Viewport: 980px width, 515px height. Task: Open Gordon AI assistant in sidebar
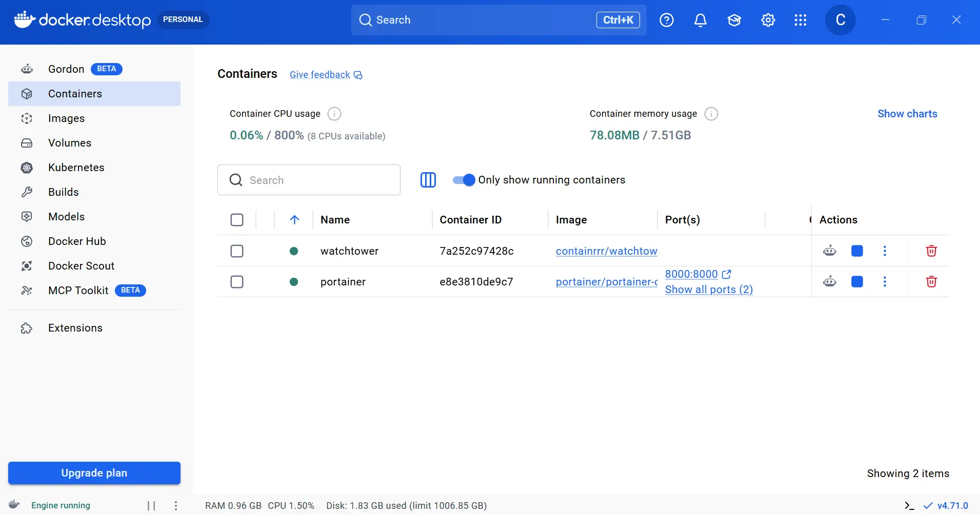pos(94,69)
